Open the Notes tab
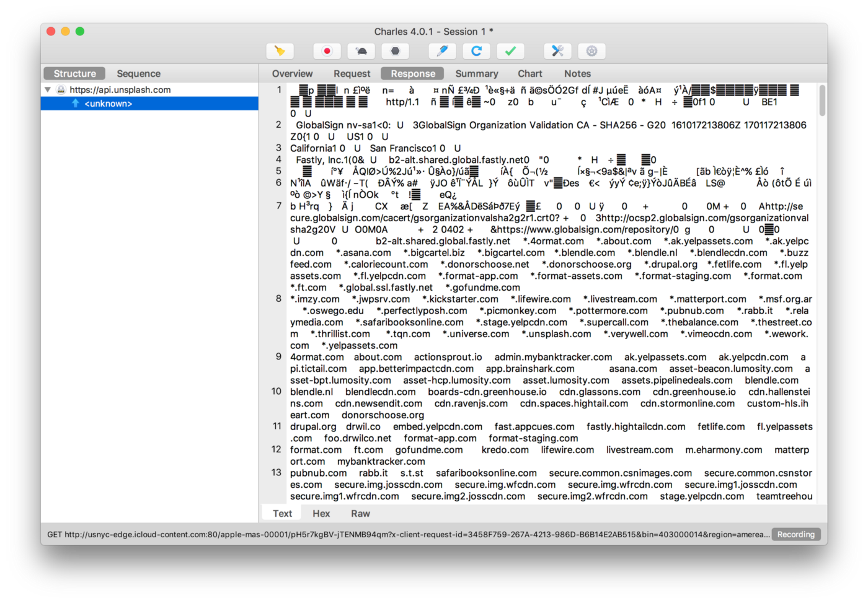 577,73
